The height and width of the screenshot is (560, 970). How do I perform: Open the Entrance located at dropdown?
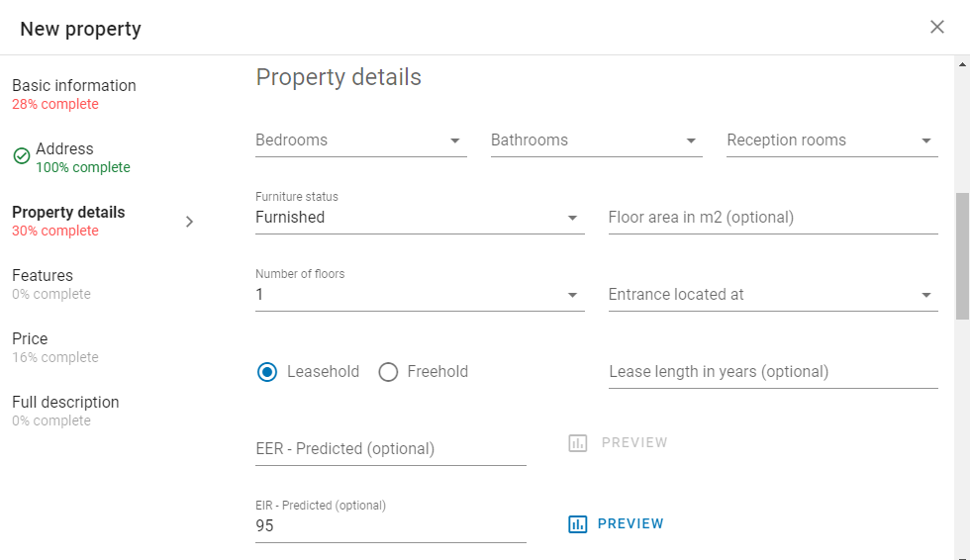[773, 295]
